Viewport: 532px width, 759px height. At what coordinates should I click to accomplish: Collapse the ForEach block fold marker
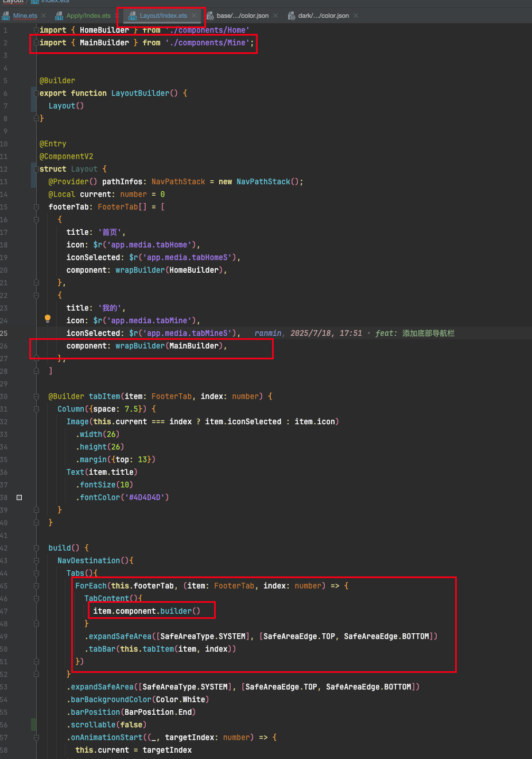click(36, 586)
